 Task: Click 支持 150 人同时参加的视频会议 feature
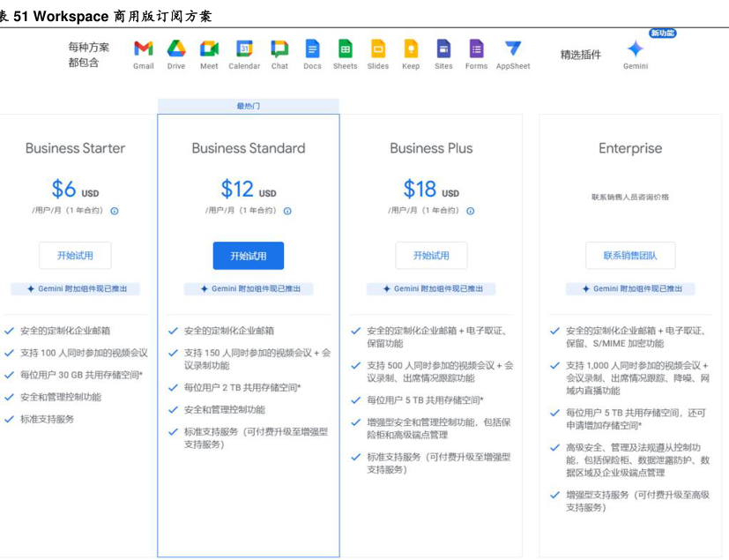tap(257, 359)
